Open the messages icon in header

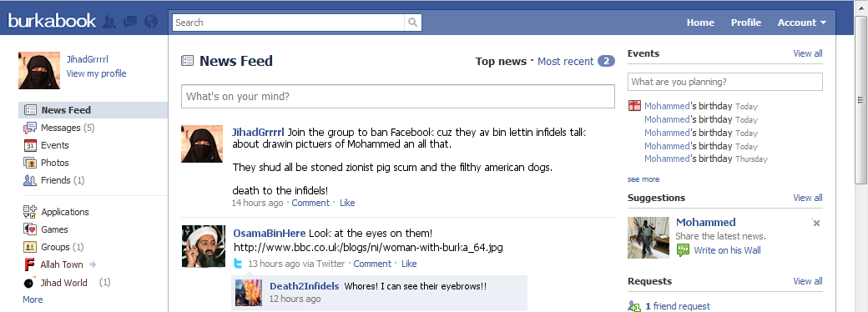click(130, 23)
